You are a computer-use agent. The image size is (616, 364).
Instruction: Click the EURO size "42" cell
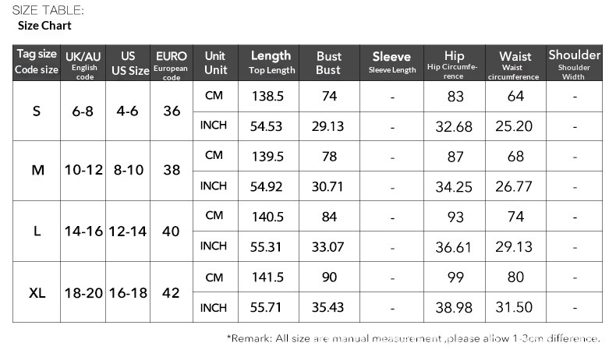pos(172,293)
